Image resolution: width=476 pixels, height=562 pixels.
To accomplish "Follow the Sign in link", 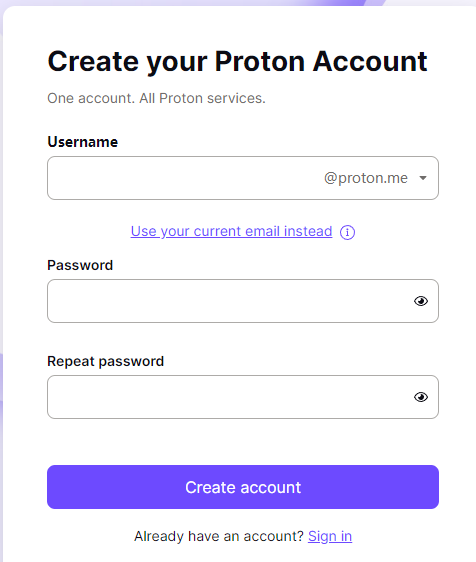I will click(x=330, y=537).
